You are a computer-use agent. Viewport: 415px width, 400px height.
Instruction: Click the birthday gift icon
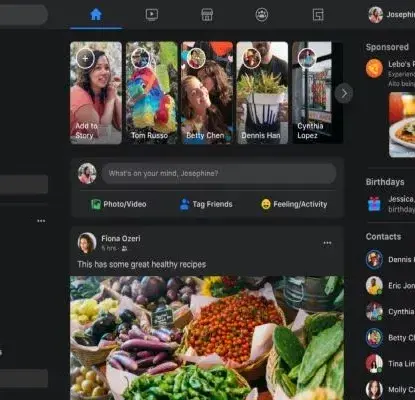374,204
